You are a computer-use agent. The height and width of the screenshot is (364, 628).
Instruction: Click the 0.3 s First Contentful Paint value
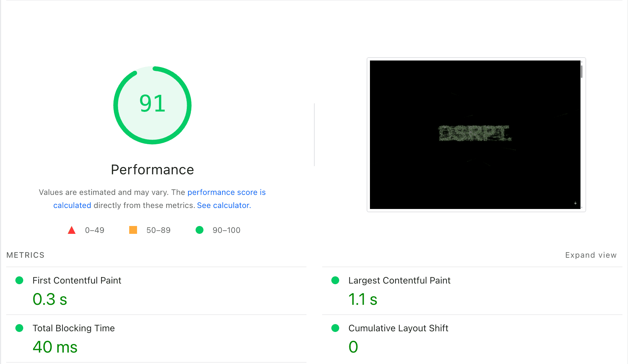coord(50,299)
